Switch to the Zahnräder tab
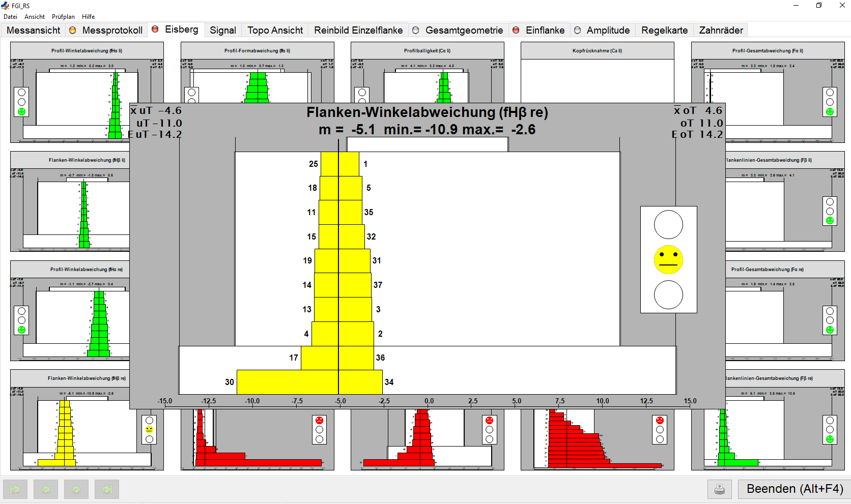 point(721,30)
